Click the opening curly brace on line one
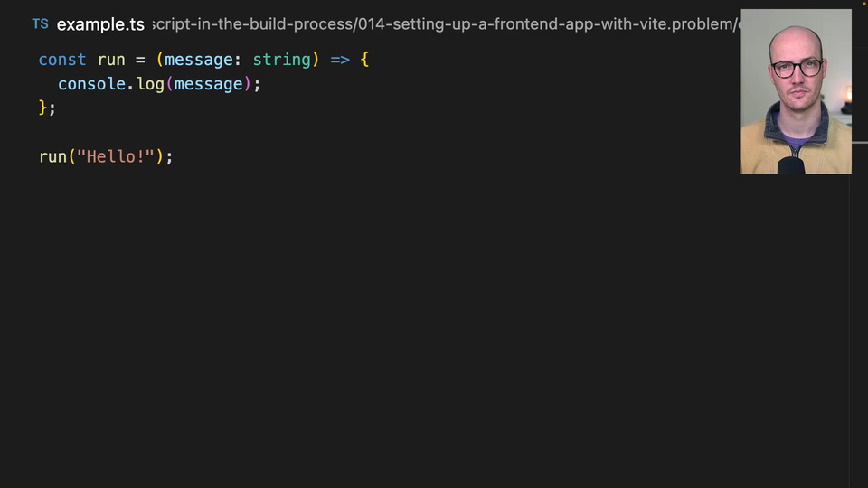Image resolution: width=868 pixels, height=488 pixels. (364, 60)
